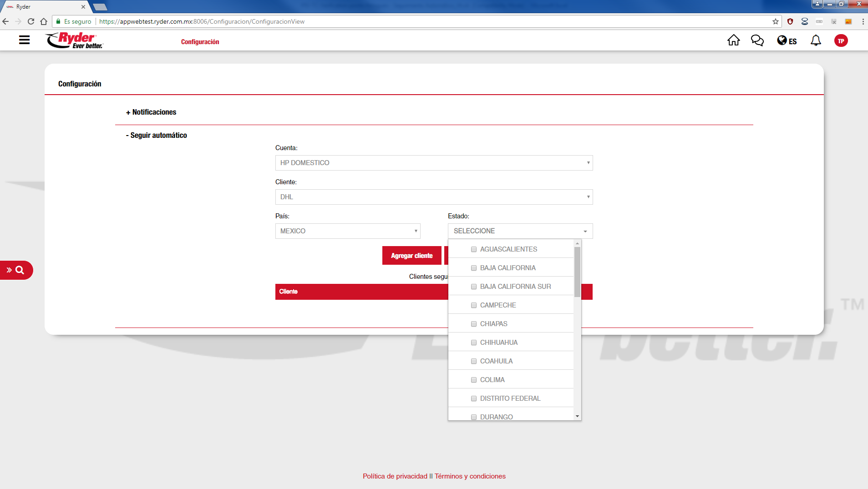Open the Política de privacidad link

pyautogui.click(x=395, y=476)
